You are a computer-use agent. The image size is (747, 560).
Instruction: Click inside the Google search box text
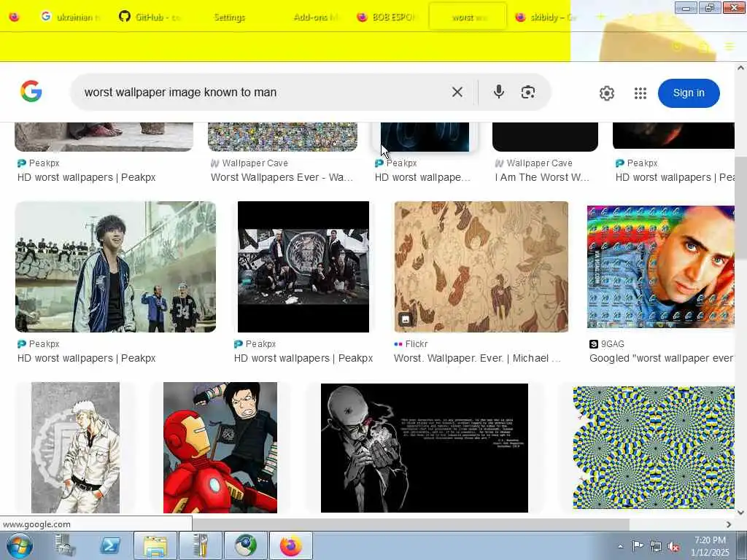click(x=180, y=92)
